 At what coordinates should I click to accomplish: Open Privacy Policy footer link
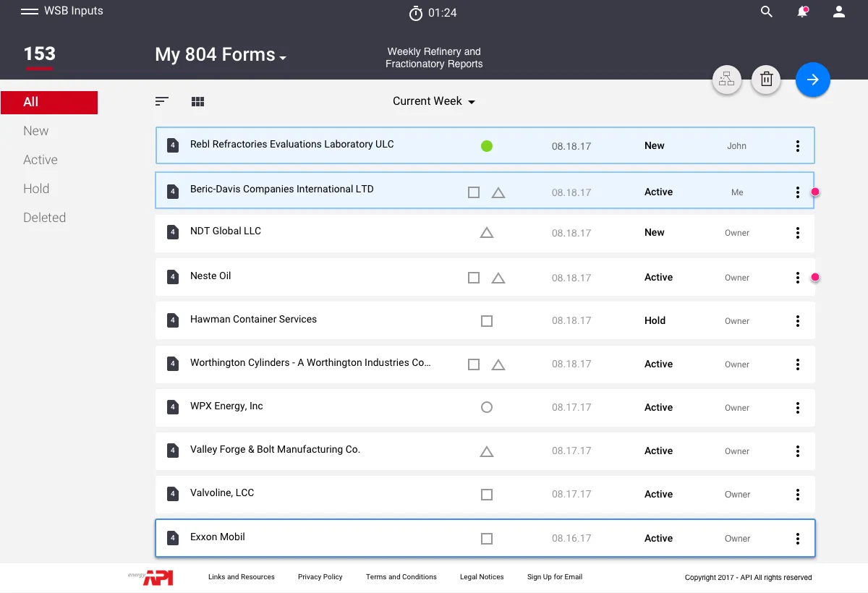(320, 577)
